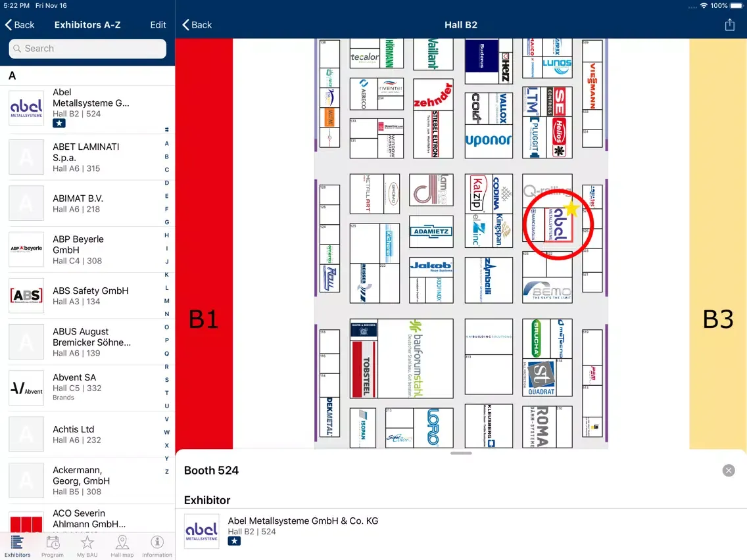Close the Booth 524 details panel

(729, 471)
